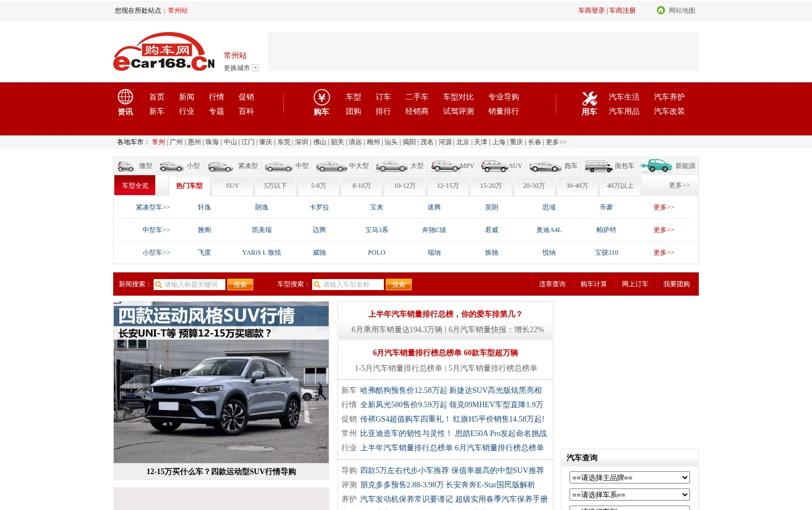Expand 更多>> for 紧凑型车 row
The height and width of the screenshot is (510, 812).
(x=664, y=207)
